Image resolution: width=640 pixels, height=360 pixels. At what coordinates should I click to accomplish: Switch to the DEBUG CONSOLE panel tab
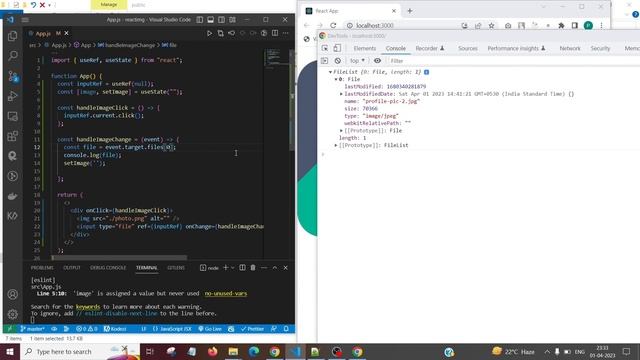tap(108, 268)
